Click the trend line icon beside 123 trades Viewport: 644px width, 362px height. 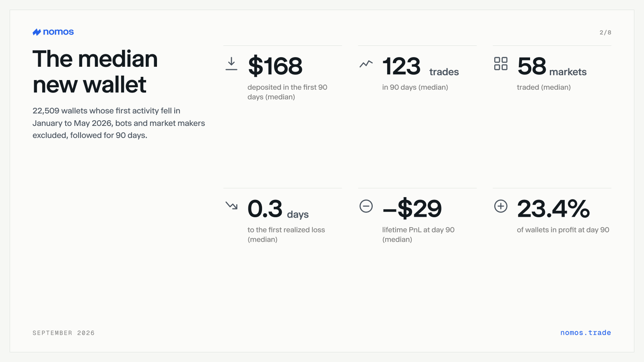tap(366, 64)
